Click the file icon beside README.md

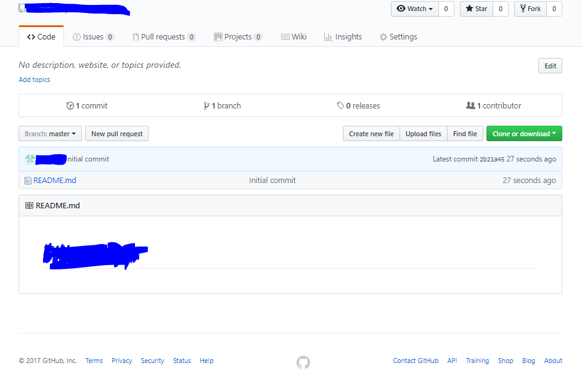click(28, 181)
